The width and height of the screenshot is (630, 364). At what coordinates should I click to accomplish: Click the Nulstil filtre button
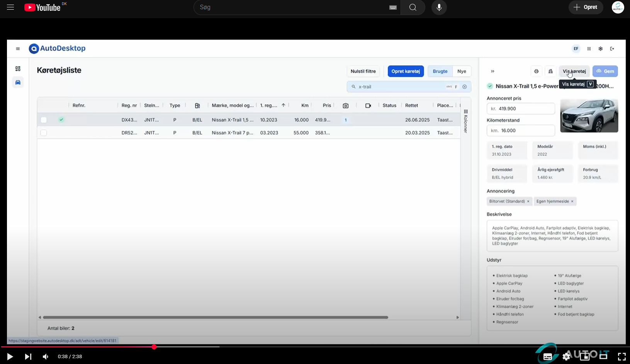(x=363, y=71)
